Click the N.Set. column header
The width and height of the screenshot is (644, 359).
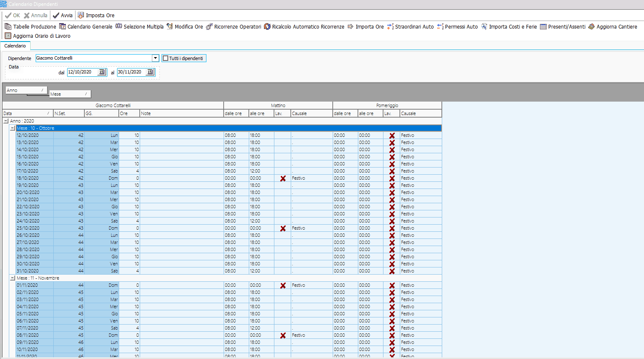click(x=69, y=113)
